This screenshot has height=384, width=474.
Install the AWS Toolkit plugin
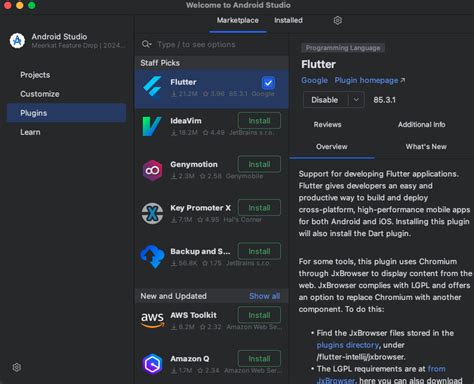[x=259, y=315]
